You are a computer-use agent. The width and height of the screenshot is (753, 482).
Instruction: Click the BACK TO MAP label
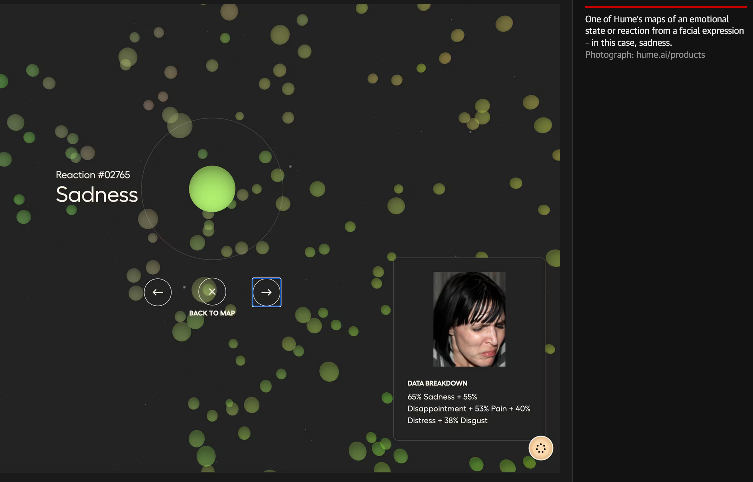[x=212, y=313]
